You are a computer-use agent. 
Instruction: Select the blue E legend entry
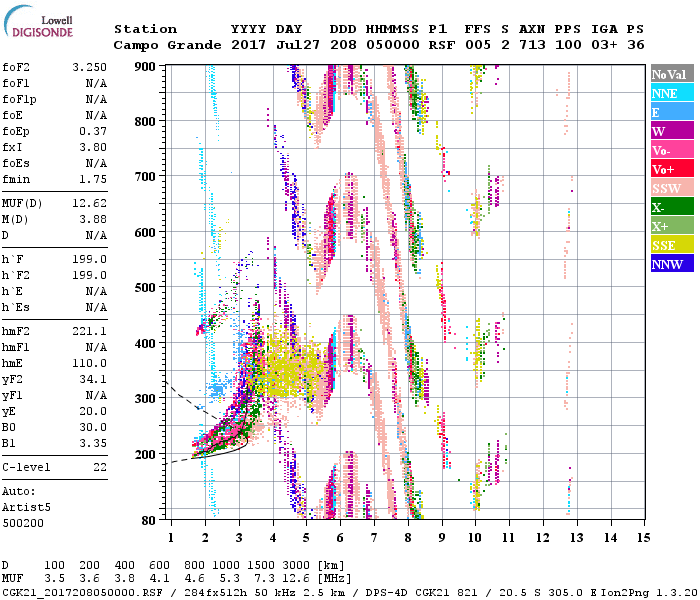672,112
